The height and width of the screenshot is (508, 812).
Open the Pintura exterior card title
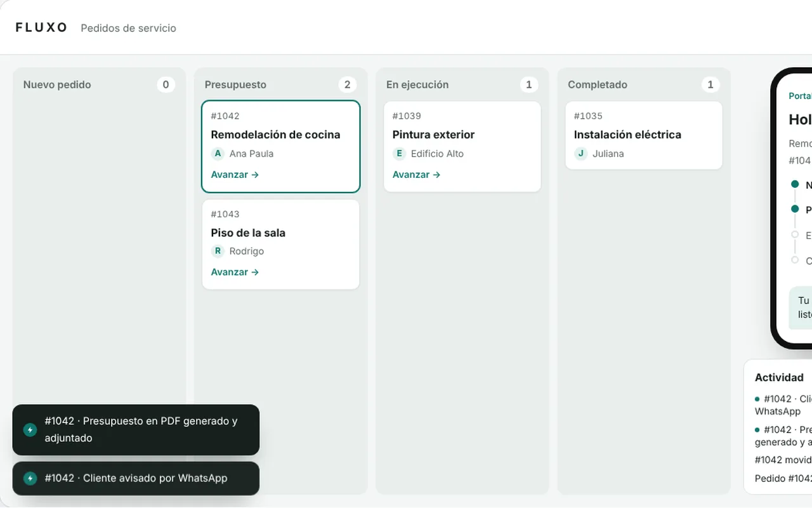coord(433,135)
